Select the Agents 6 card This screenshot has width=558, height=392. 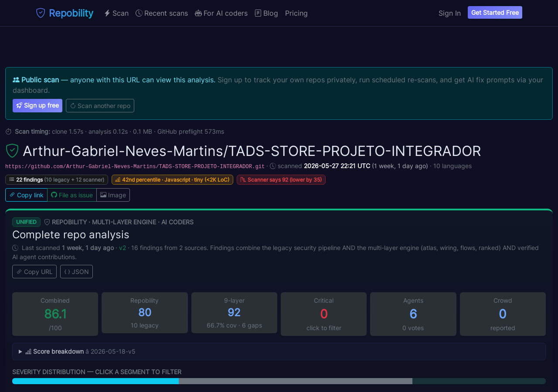pos(413,314)
